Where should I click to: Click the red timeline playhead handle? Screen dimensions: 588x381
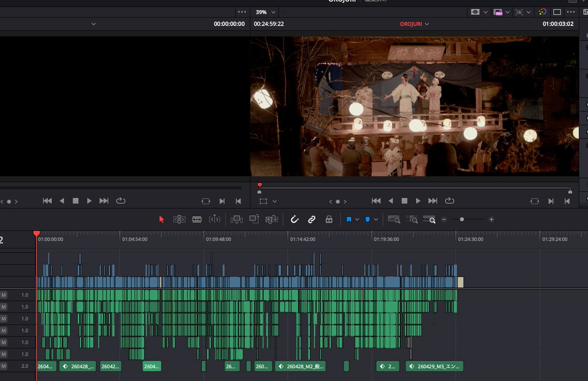[x=36, y=234]
